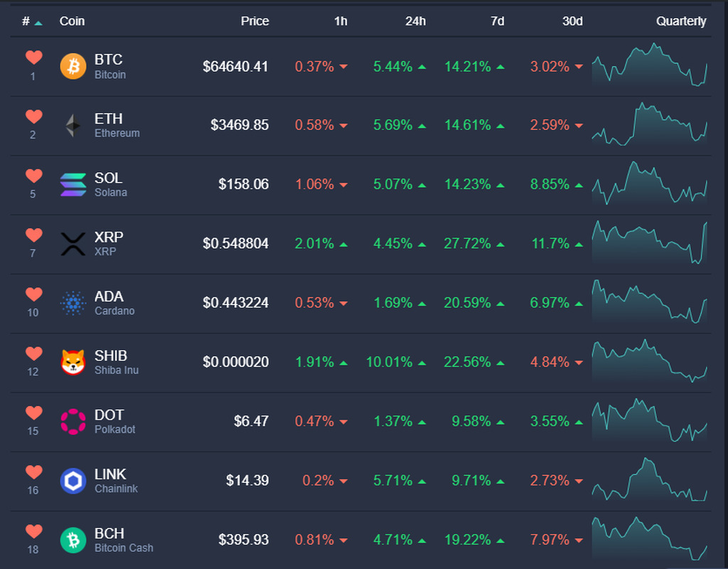Viewport: 728px width, 569px height.
Task: Sort coins by 24h change header
Action: coord(415,21)
